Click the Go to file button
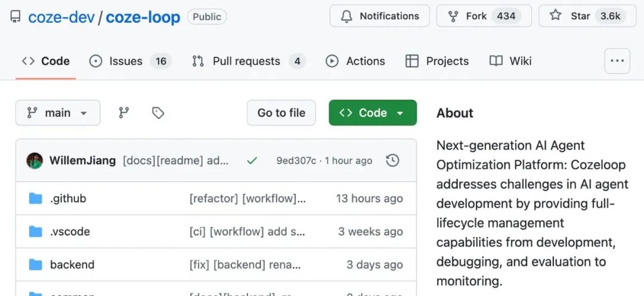Screen dimensions: 644x296 pos(281,113)
